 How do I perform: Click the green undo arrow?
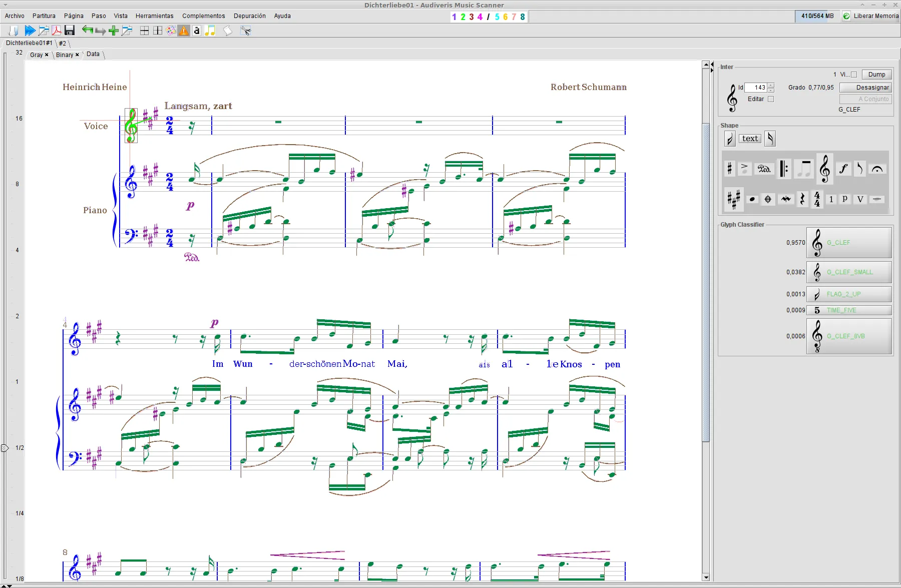(88, 31)
